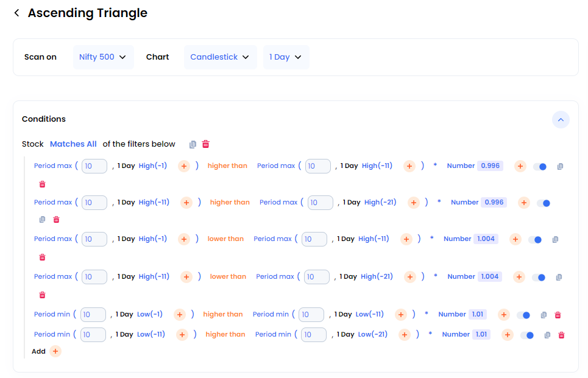Image resolution: width=588 pixels, height=378 pixels.
Task: Click period input of first Period max
Action: point(94,166)
